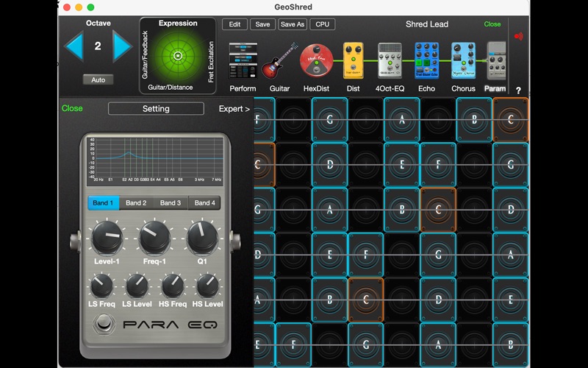Play full A key in third row
This screenshot has height=368, width=588.
click(329, 210)
